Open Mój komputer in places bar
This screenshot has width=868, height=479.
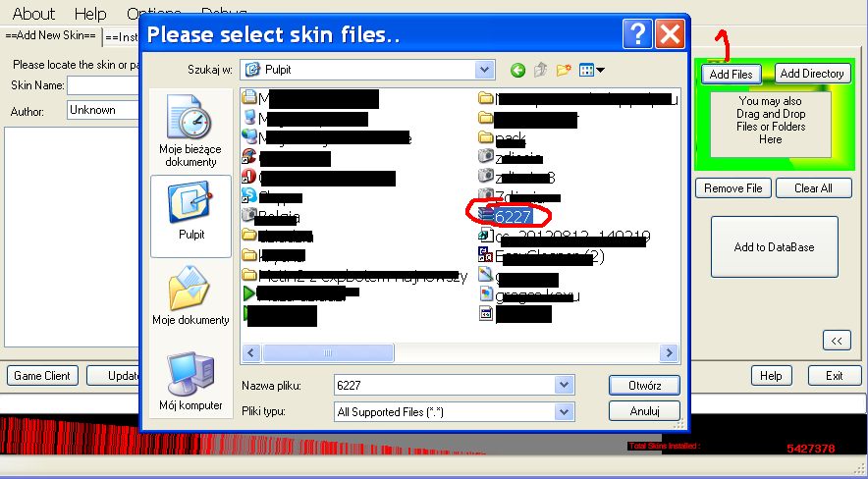(x=190, y=382)
